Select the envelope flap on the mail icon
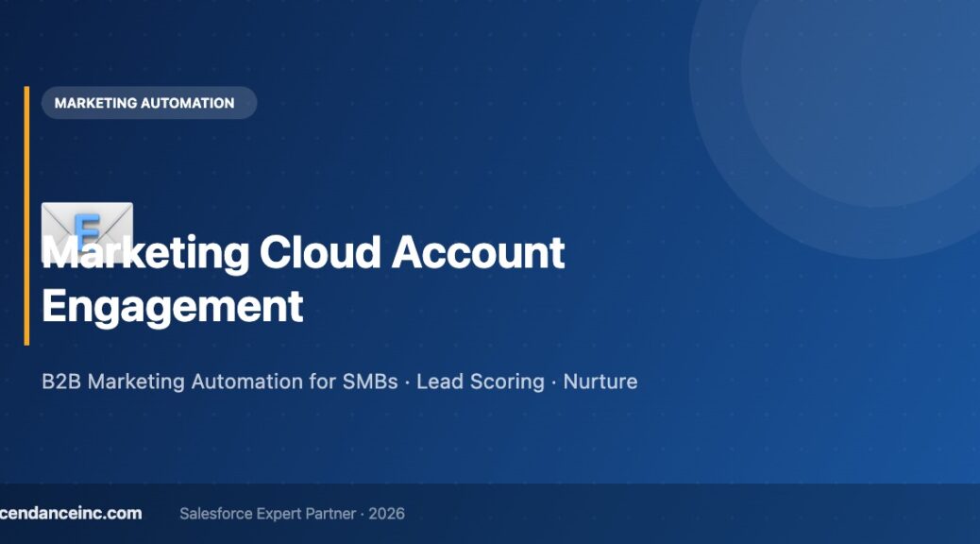The height and width of the screenshot is (544, 980). click(x=88, y=212)
